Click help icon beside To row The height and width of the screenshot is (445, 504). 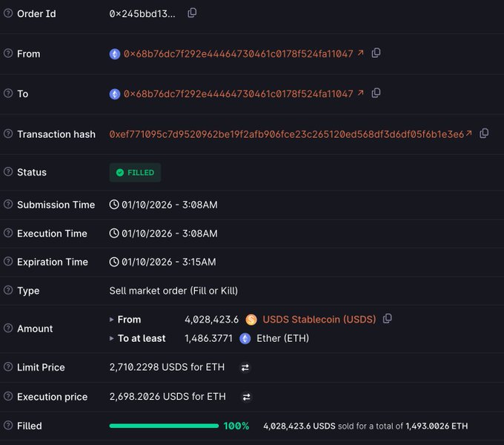[8, 93]
